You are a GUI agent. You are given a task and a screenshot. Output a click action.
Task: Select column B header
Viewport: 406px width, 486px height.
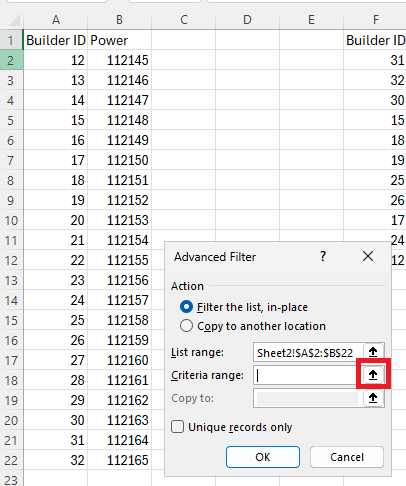[x=119, y=20]
